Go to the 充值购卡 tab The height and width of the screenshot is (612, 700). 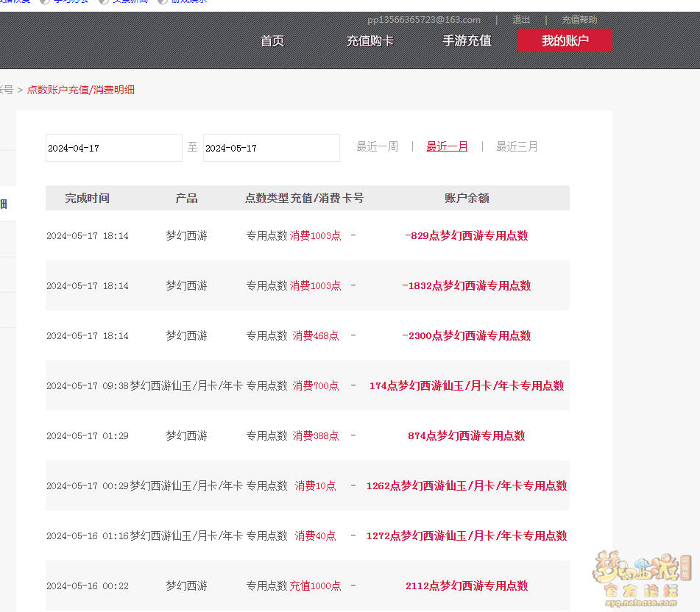tap(370, 41)
